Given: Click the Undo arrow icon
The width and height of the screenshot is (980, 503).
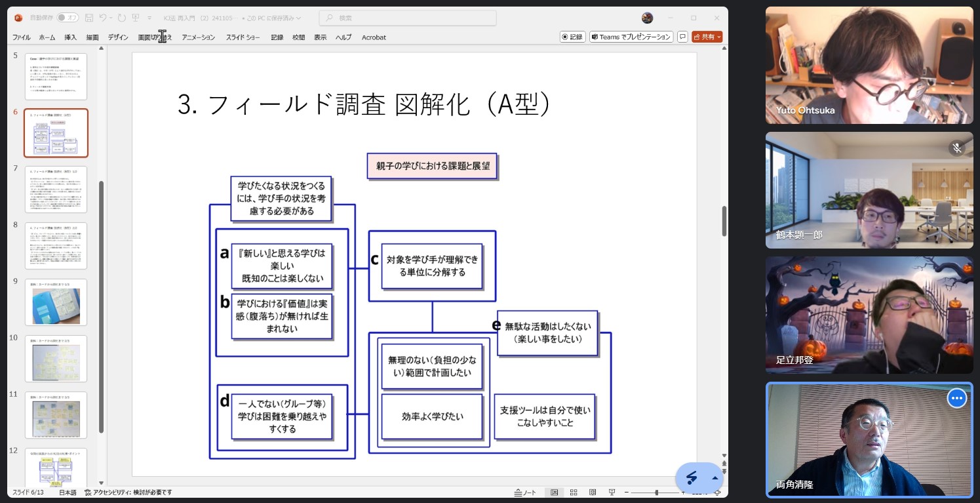Looking at the screenshot, I should click(103, 18).
